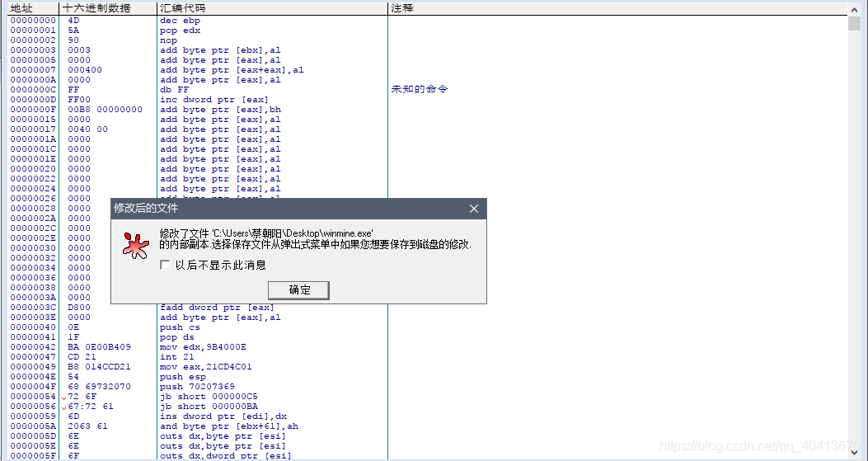This screenshot has height=461, width=868.
Task: Select address 0000001A
Action: pyautogui.click(x=33, y=139)
